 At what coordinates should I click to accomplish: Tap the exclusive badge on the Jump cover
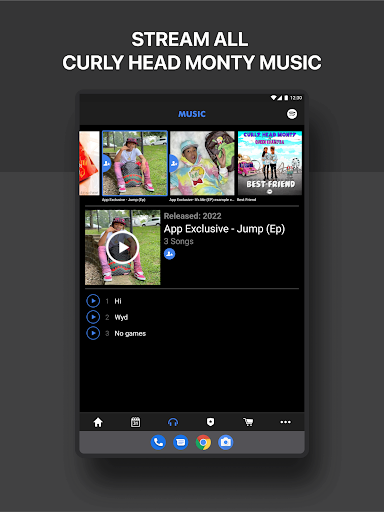(107, 163)
